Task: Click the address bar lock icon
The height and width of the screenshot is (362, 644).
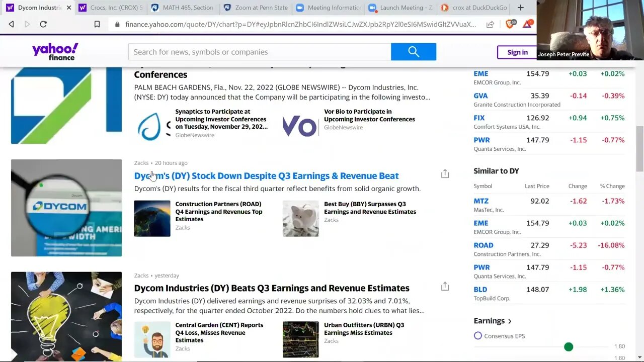Action: click(117, 24)
